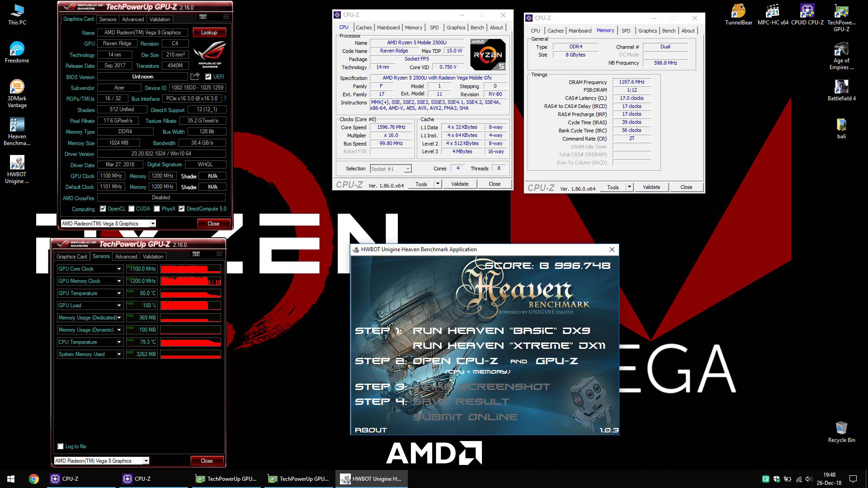Toggle the PhysX checkbox
The image size is (868, 488).
coord(157,209)
